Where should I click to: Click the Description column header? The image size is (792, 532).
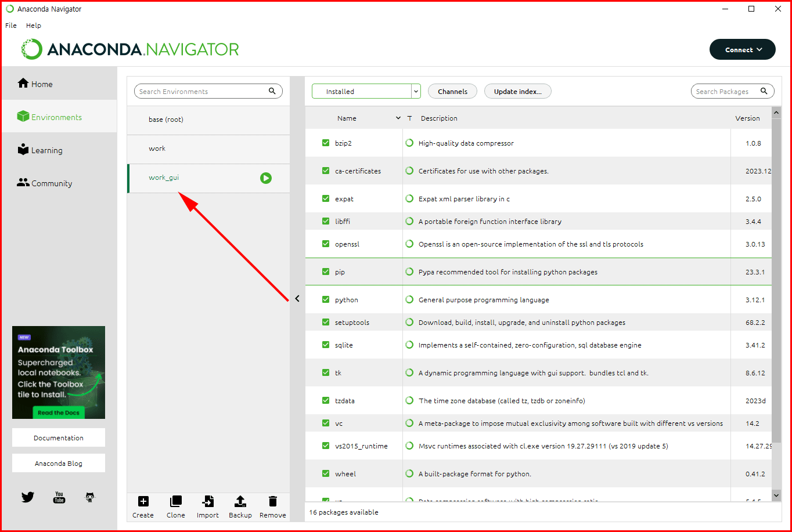click(x=439, y=118)
